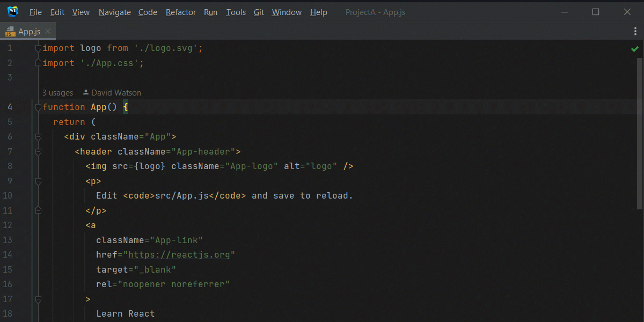Open the Refactor menu
This screenshot has height=322, width=644.
pos(180,12)
